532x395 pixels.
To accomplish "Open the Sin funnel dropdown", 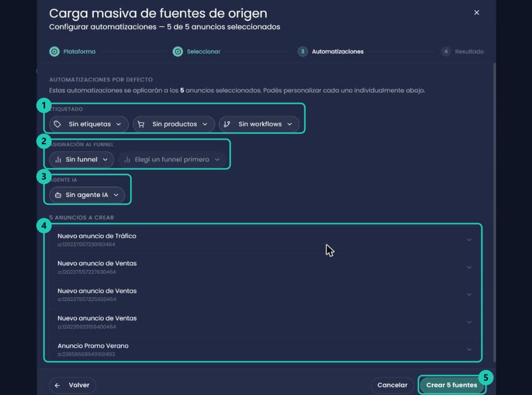I will [81, 160].
